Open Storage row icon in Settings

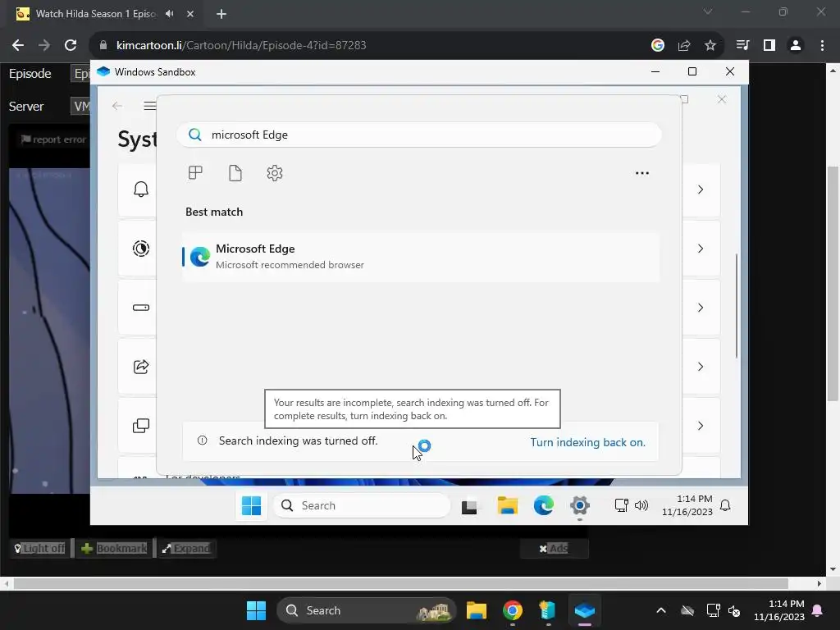click(x=141, y=308)
